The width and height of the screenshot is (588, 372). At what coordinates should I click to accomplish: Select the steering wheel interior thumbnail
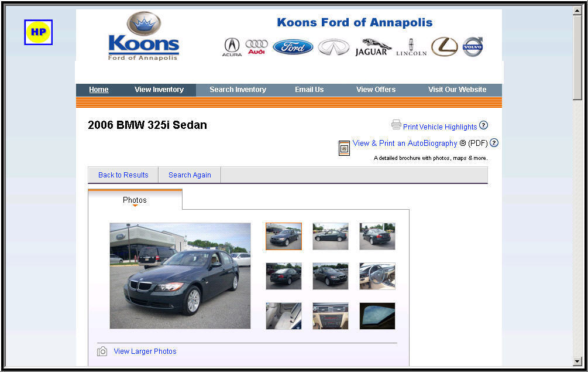click(377, 277)
